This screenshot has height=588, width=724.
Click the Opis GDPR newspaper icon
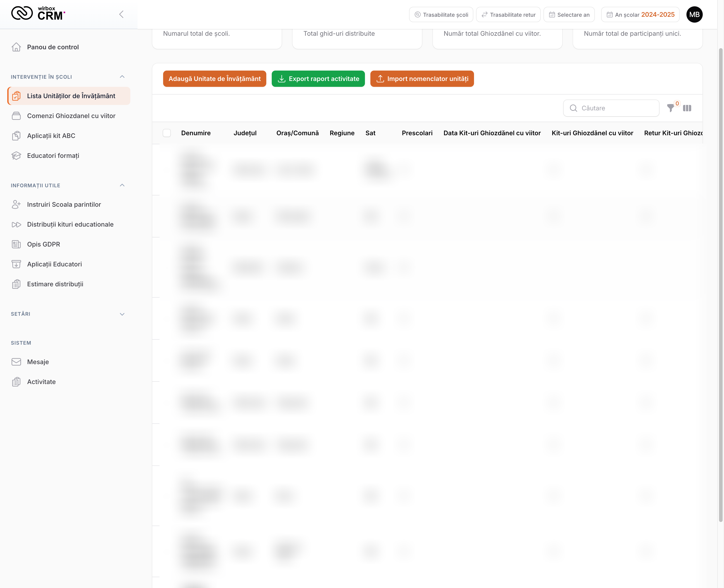pyautogui.click(x=16, y=244)
